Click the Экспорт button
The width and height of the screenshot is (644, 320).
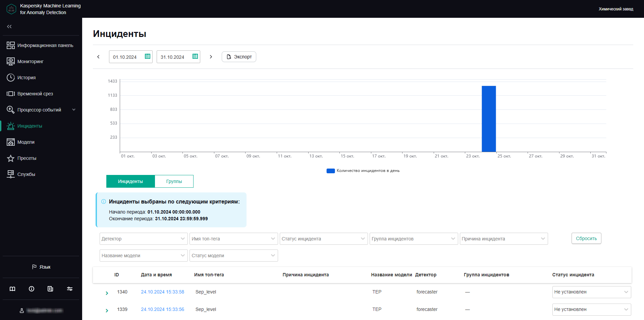239,57
